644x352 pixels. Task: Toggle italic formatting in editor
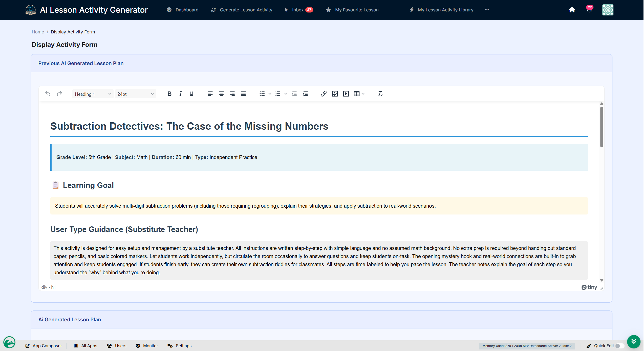(181, 94)
